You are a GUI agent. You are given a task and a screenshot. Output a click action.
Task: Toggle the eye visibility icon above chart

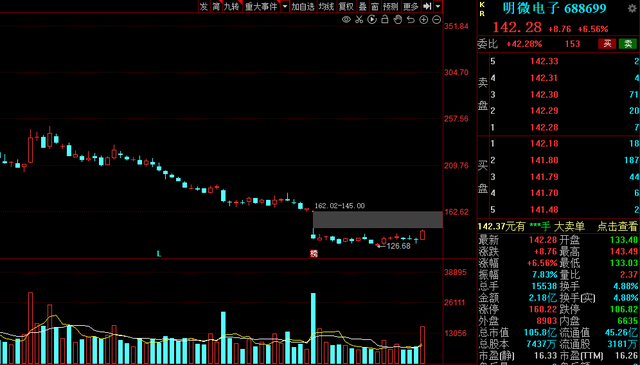tap(346, 20)
